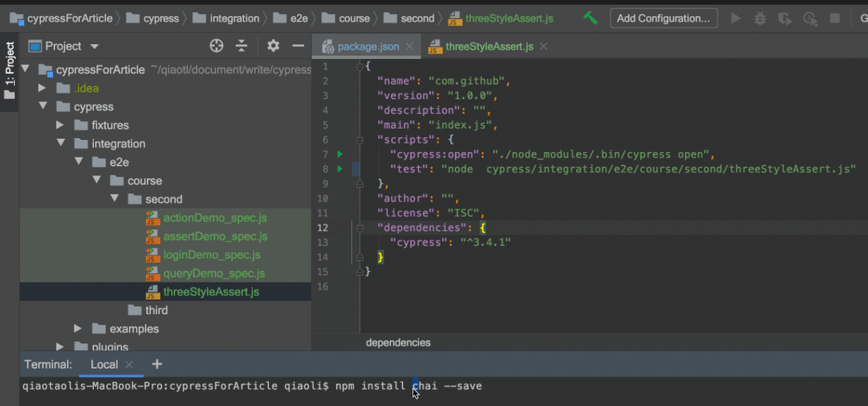Click cypress breadcrumb in navigation bar
The height and width of the screenshot is (406, 868).
(x=154, y=18)
